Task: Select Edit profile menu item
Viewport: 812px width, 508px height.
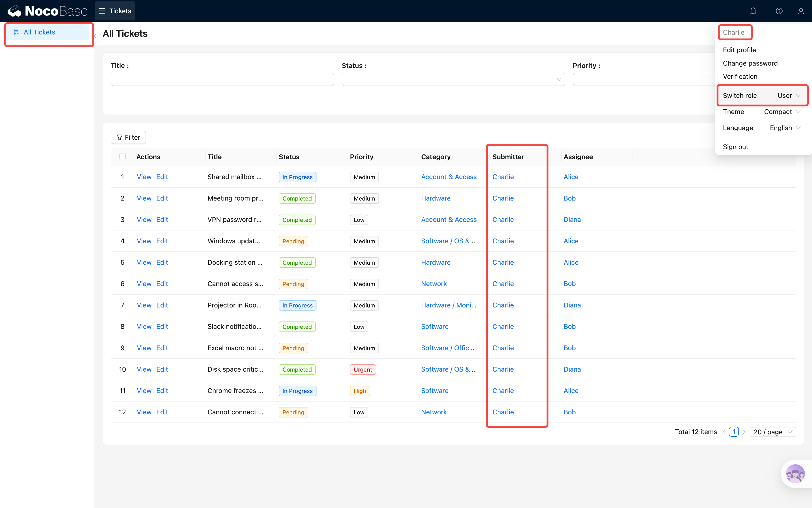Action: 739,50
